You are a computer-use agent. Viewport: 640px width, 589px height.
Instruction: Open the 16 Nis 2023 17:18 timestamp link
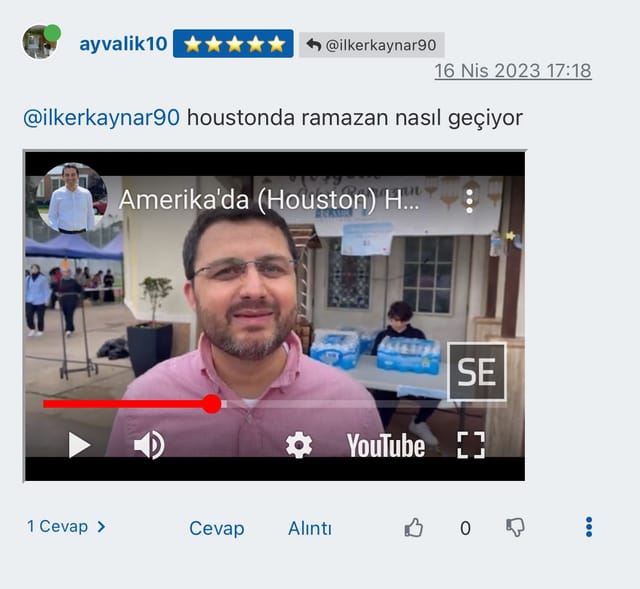click(513, 71)
